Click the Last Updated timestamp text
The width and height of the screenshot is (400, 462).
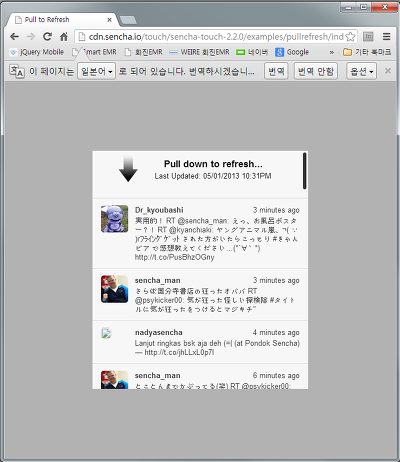point(213,176)
